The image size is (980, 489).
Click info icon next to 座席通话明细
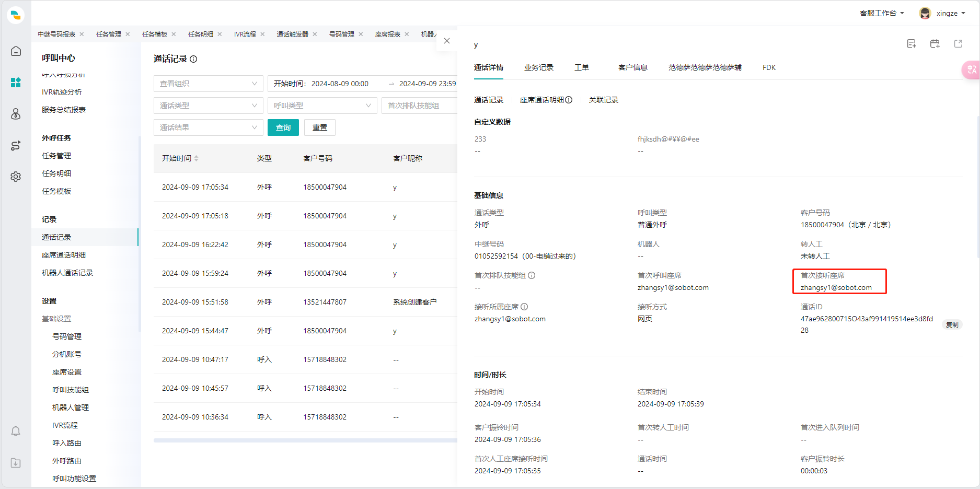(569, 100)
